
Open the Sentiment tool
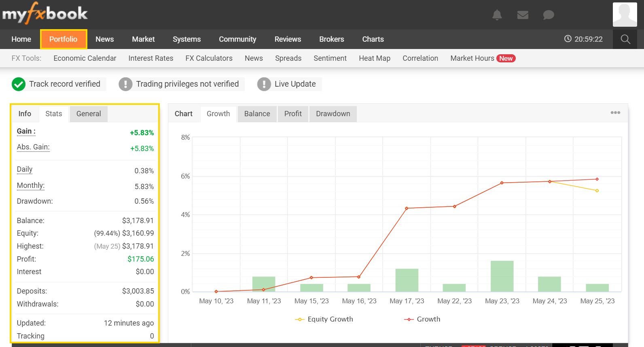pos(330,58)
